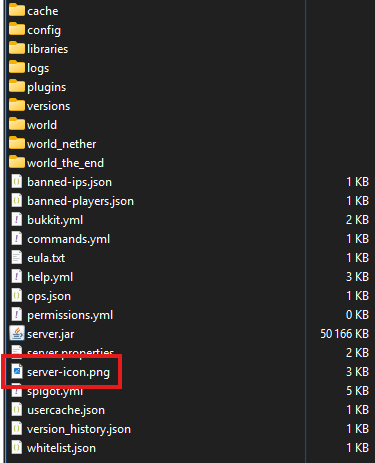Select the file name 'cache'
Viewport: 375px width, 463px height.
43,11
